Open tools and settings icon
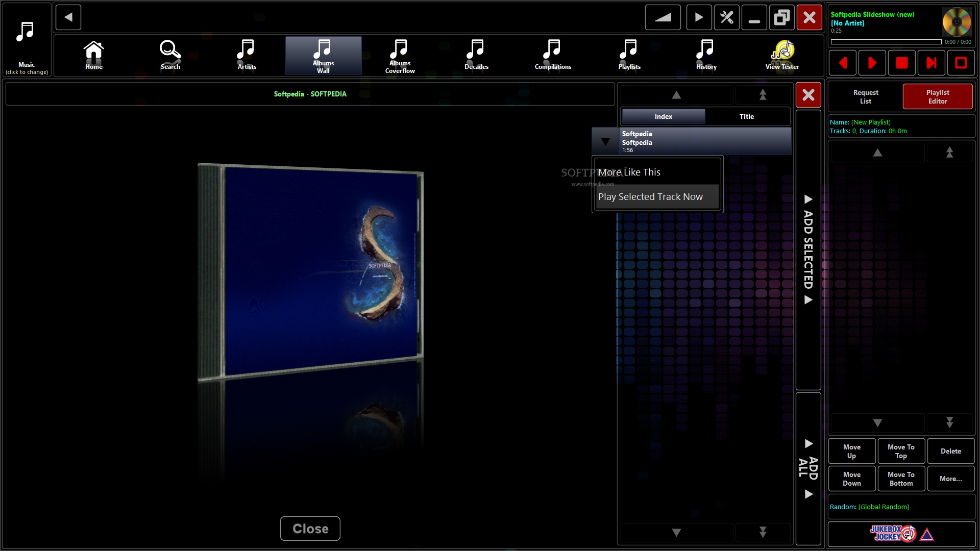Viewport: 980px width, 551px height. [x=726, y=17]
